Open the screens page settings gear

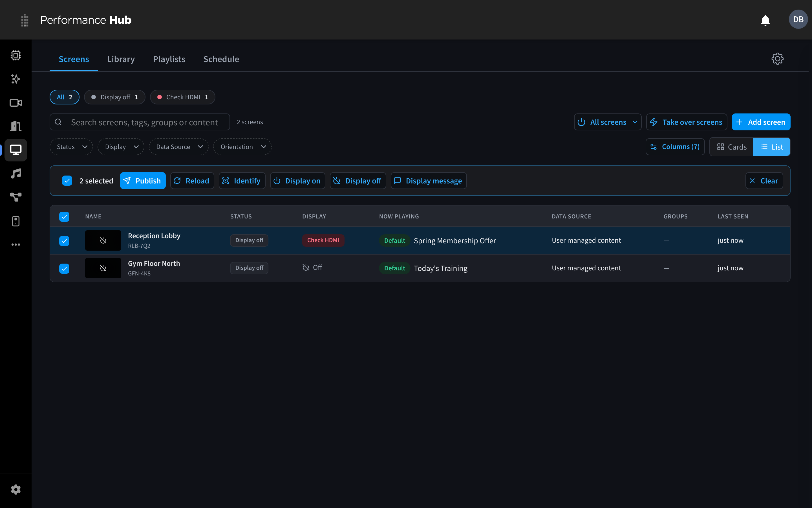coord(777,59)
